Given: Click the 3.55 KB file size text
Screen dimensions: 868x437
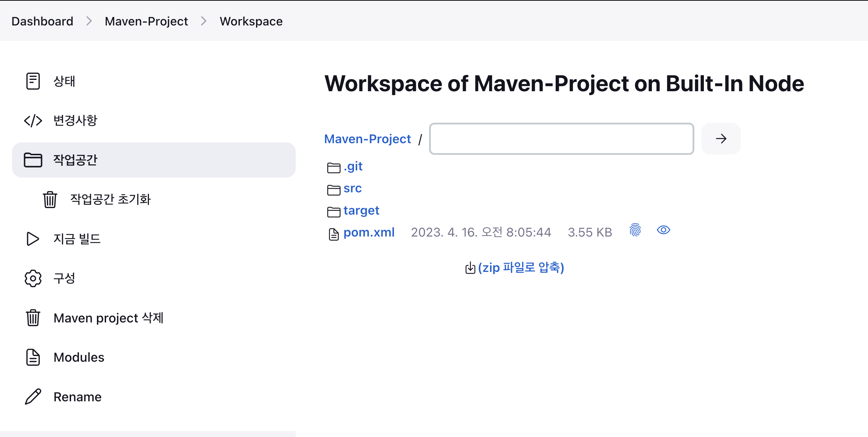Looking at the screenshot, I should tap(590, 232).
